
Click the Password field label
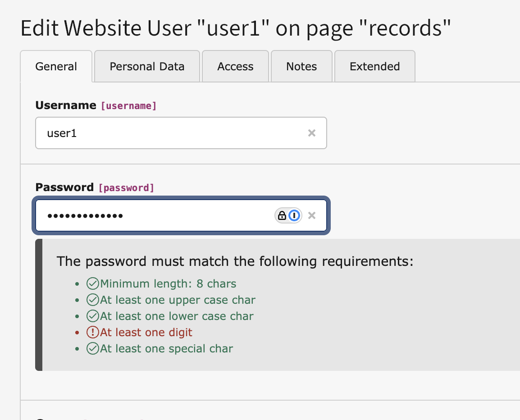[64, 187]
